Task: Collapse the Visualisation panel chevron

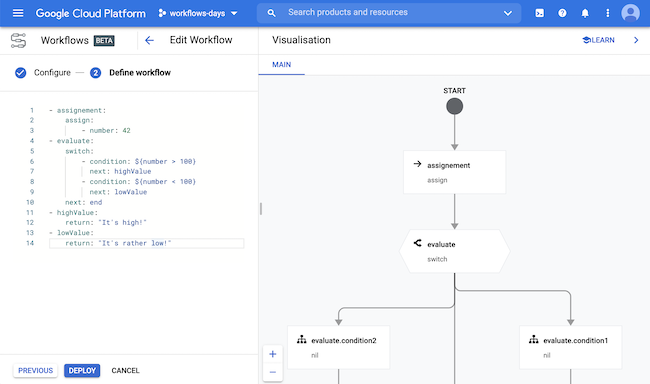Action: (x=636, y=40)
